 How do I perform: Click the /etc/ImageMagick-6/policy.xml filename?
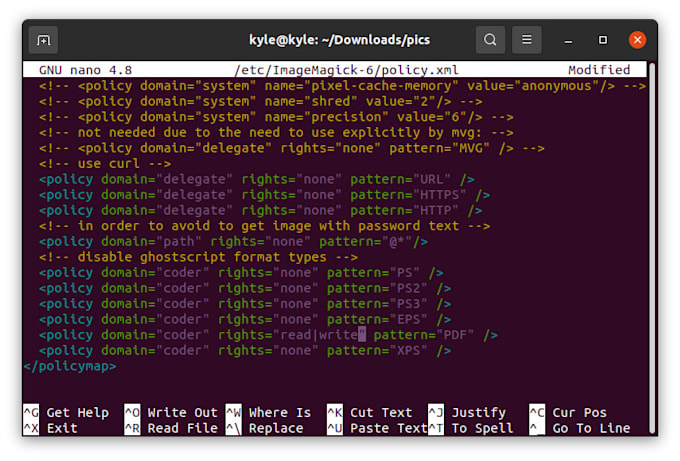click(346, 70)
